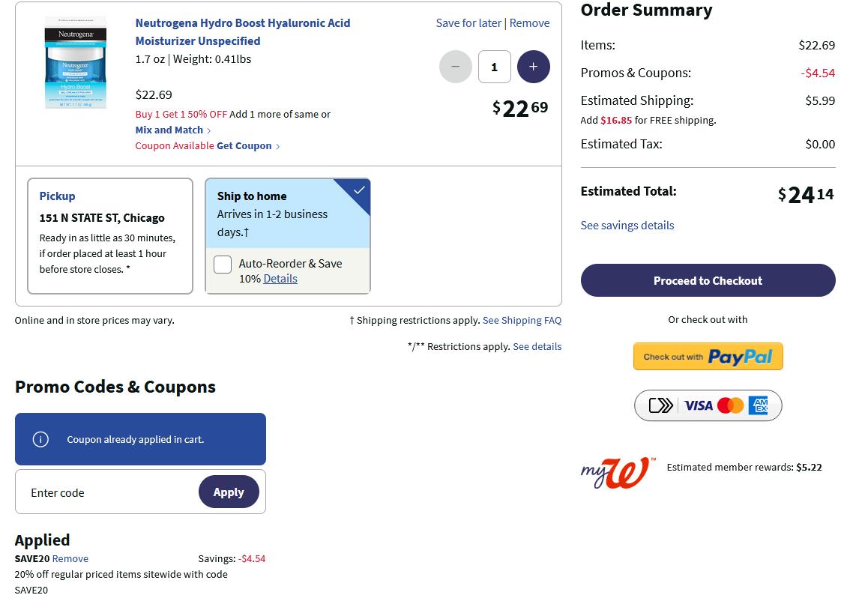The image size is (841, 616).
Task: Open Mix and Match chevron link
Action: click(x=173, y=130)
